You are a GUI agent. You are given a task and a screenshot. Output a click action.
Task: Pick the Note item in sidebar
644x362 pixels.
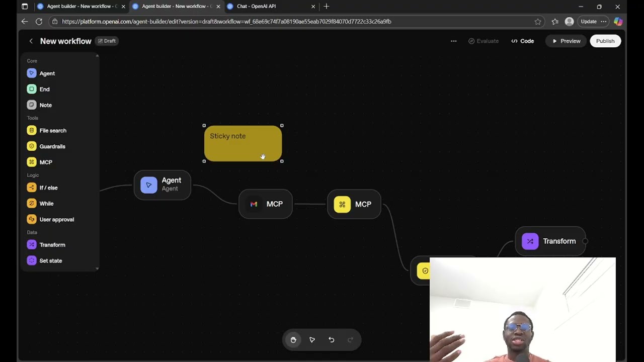(x=45, y=105)
